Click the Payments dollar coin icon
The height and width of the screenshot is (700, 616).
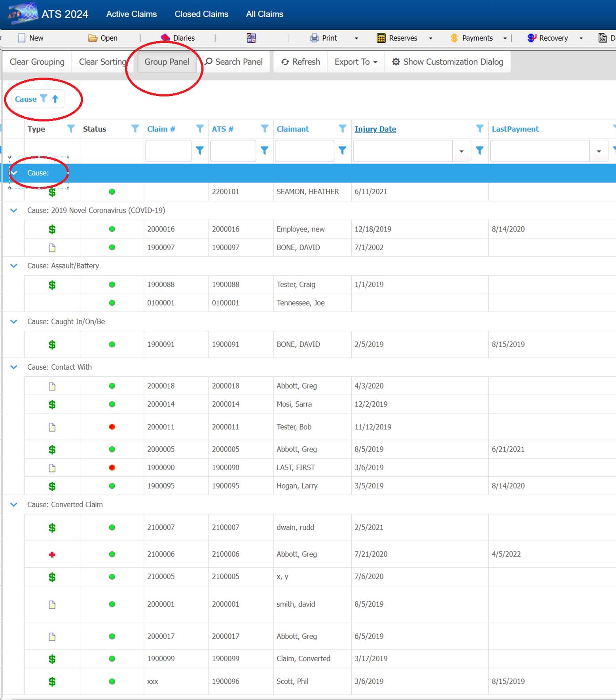[x=454, y=38]
